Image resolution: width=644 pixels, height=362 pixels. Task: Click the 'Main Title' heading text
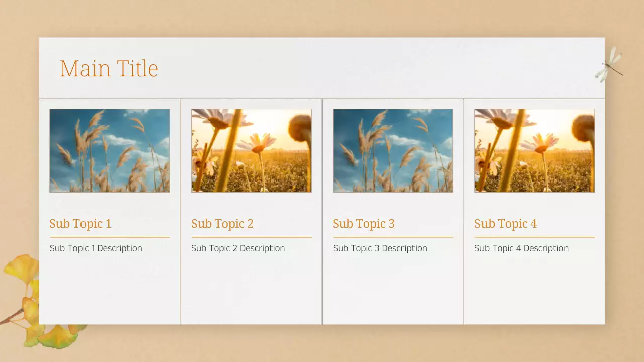109,68
